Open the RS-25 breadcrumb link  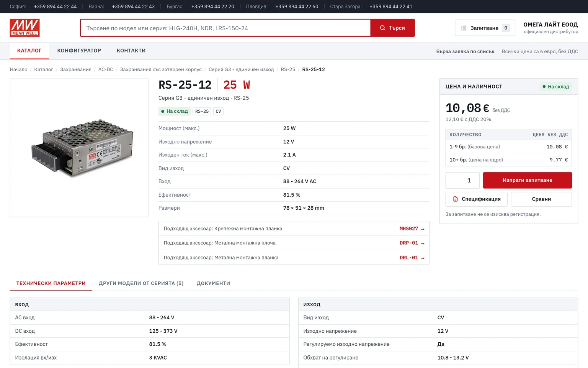288,69
